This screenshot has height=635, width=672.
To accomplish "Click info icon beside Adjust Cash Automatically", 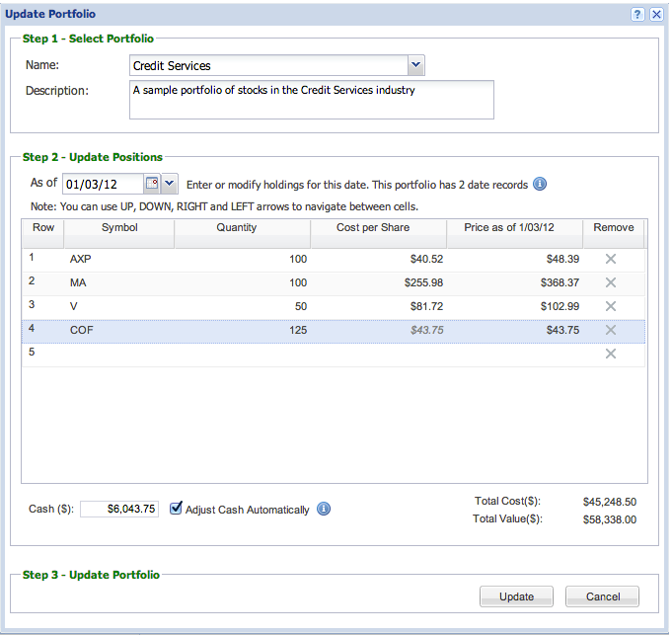I will 324,509.
